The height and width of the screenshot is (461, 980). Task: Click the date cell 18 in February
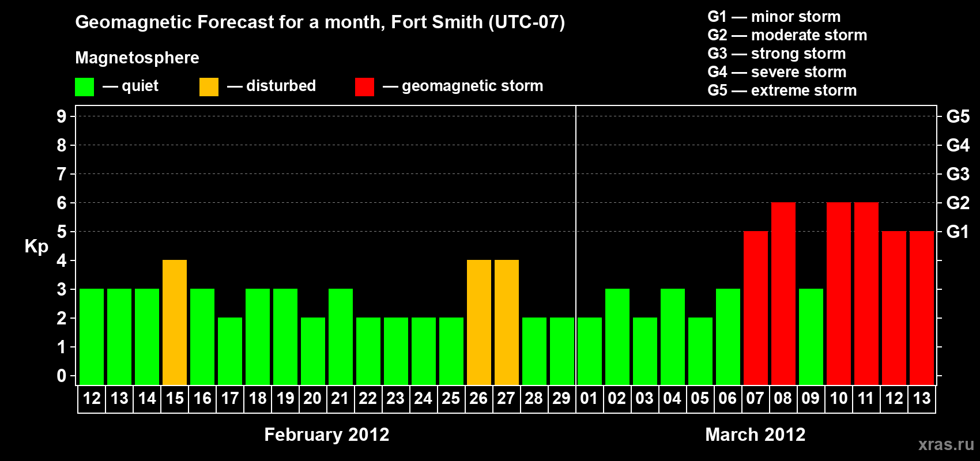click(258, 399)
